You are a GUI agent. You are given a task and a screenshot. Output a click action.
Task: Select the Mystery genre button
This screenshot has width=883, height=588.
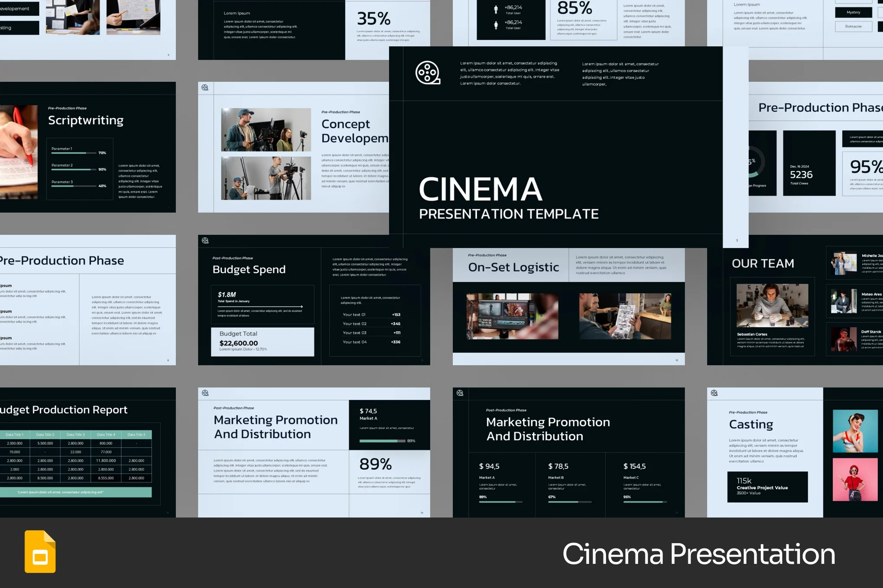(853, 12)
